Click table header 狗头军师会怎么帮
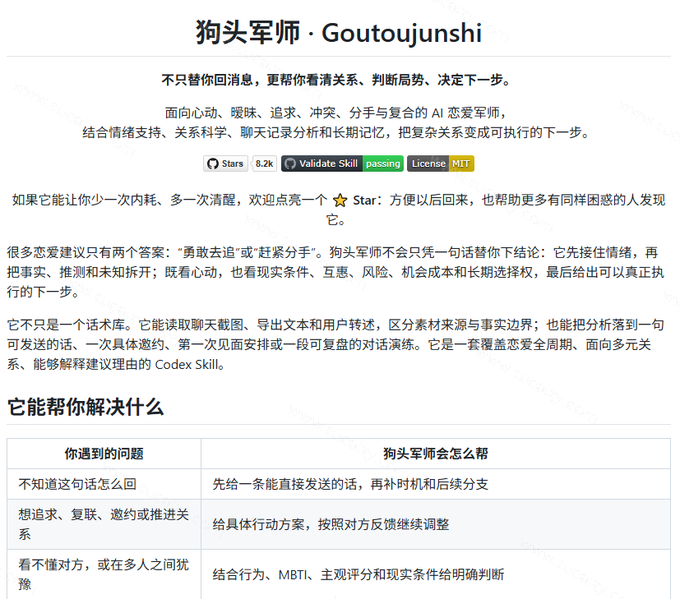680x599 pixels. (x=436, y=454)
